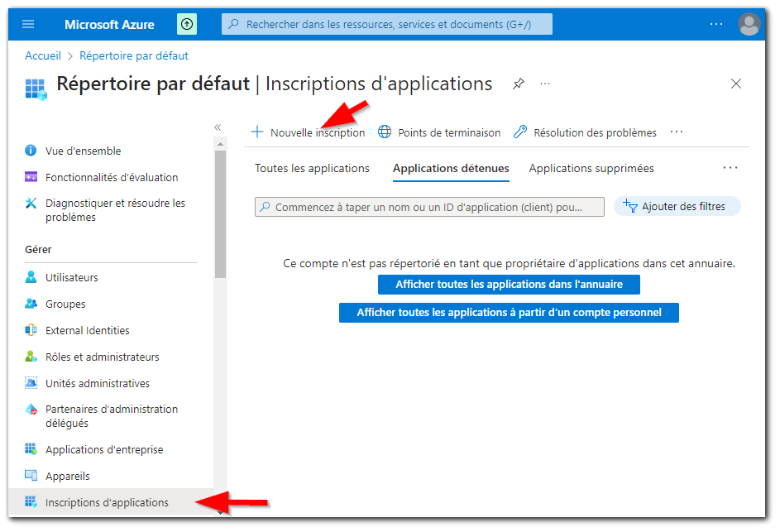Switch to Applications supprimées tab
780x532 pixels.
coord(591,168)
